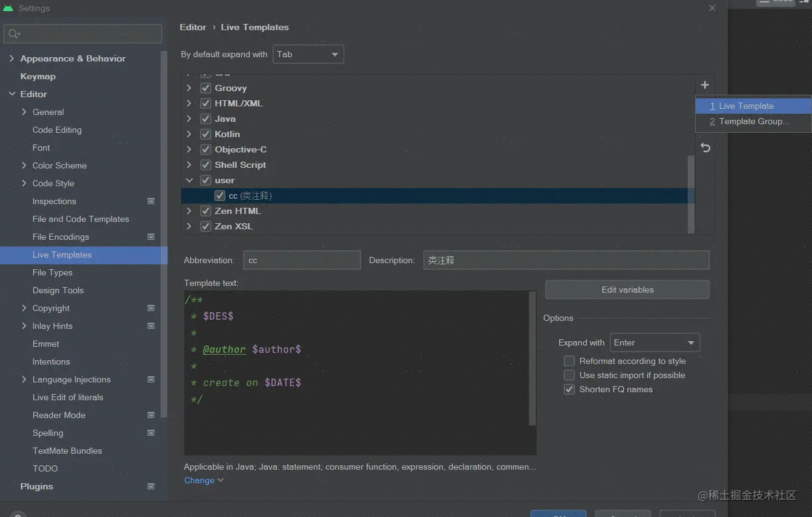This screenshot has height=517, width=812.
Task: Click the project-level icon beside Inlay Hints
Action: 151,326
